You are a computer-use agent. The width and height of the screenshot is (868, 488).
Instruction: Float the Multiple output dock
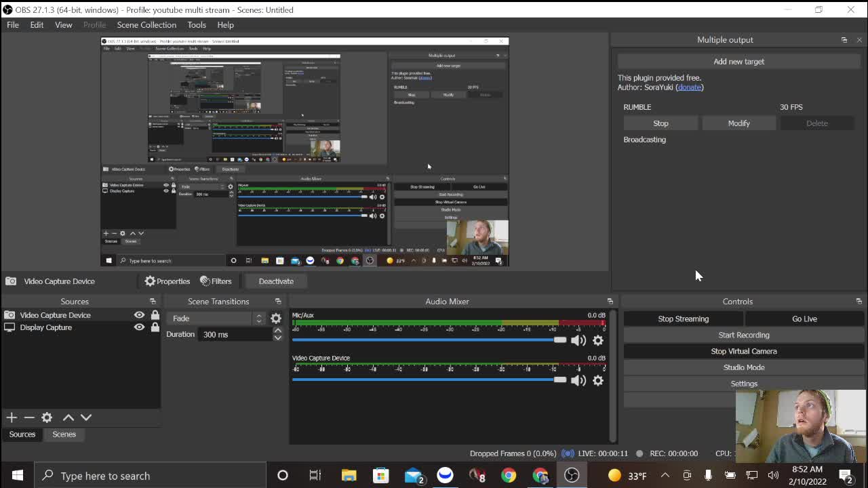pyautogui.click(x=844, y=40)
